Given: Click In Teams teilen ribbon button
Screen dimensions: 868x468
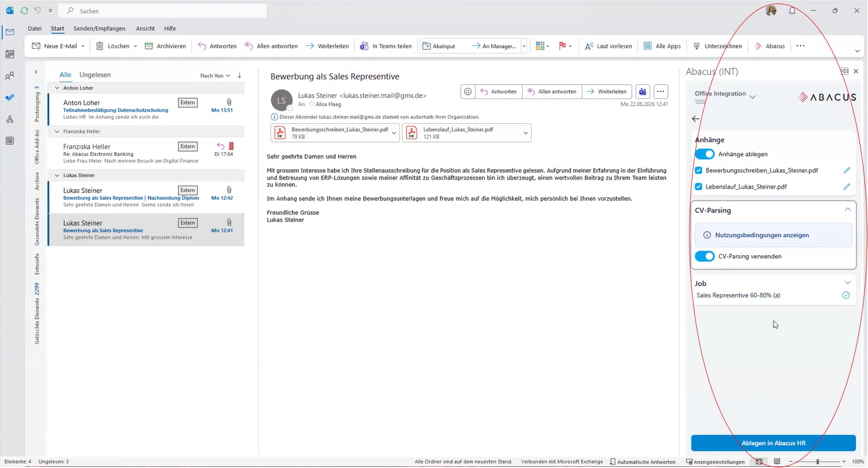Looking at the screenshot, I should (386, 46).
